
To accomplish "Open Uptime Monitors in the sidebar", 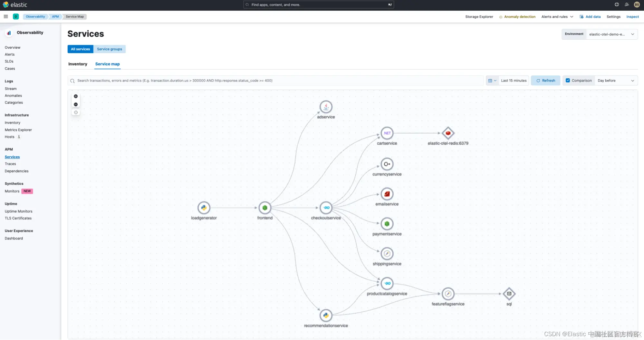I will pos(19,211).
